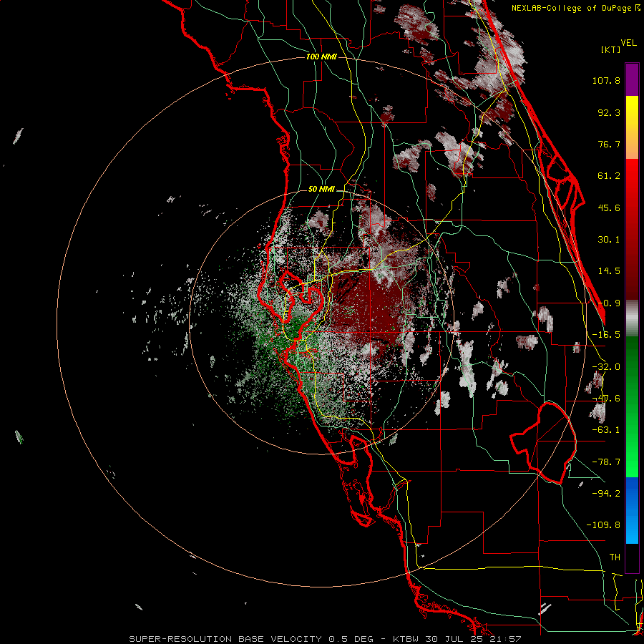Image resolution: width=644 pixels, height=644 pixels.
Task: Click the -16.5 value on velocity scale
Action: (x=606, y=335)
